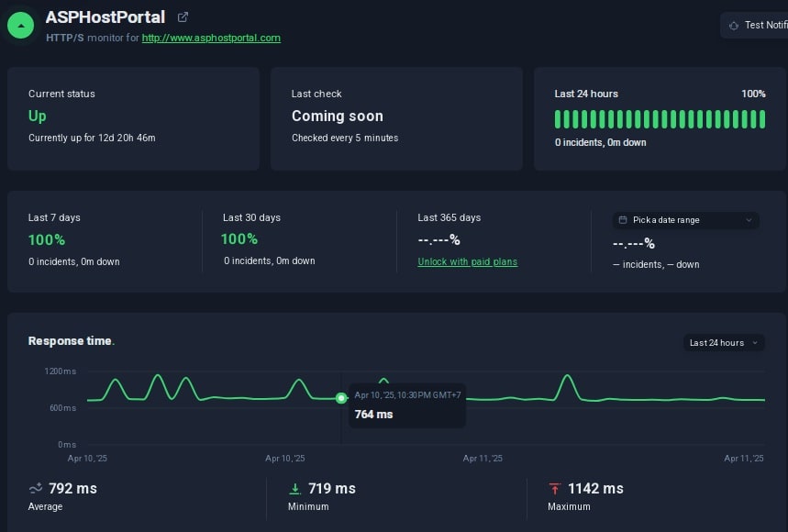Click the Average label

pos(45,507)
